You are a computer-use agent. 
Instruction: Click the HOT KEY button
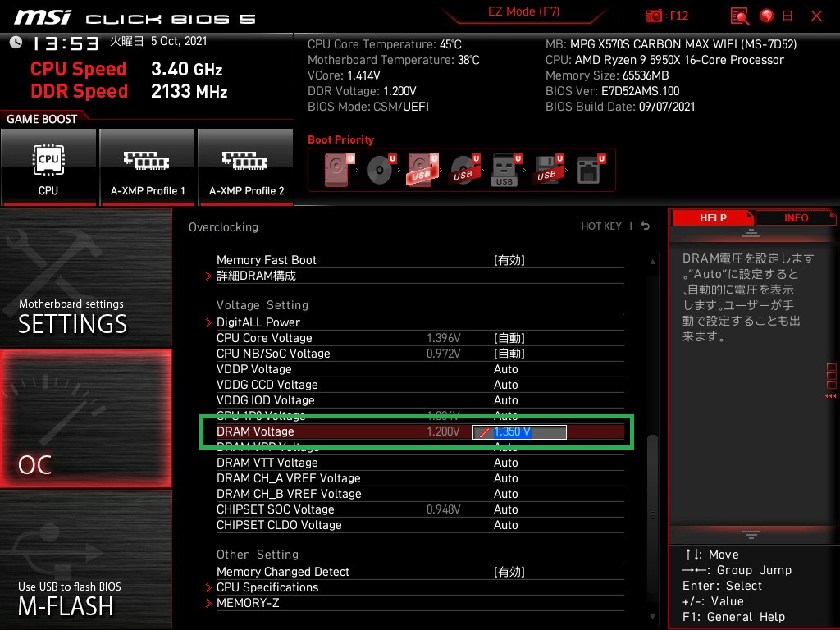coord(601,226)
